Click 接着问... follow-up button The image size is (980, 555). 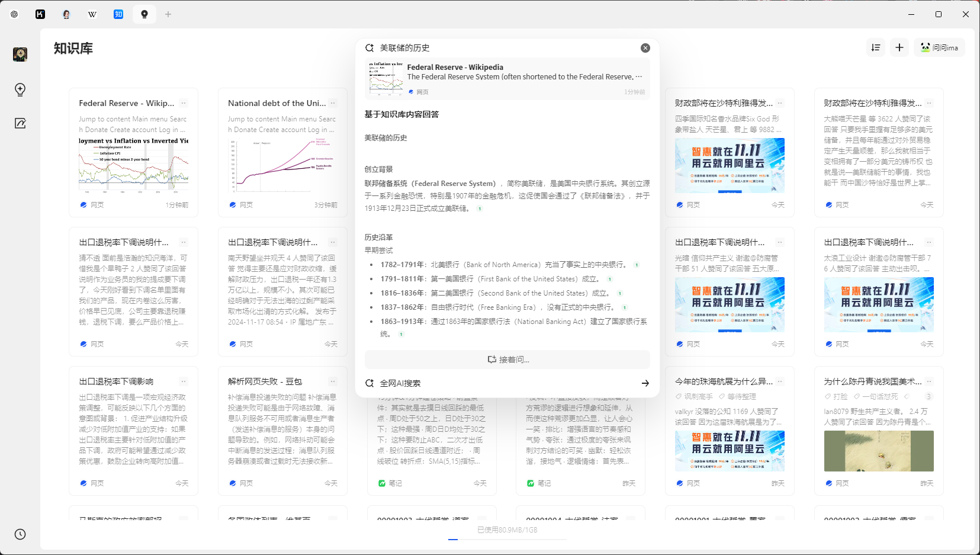(x=507, y=360)
